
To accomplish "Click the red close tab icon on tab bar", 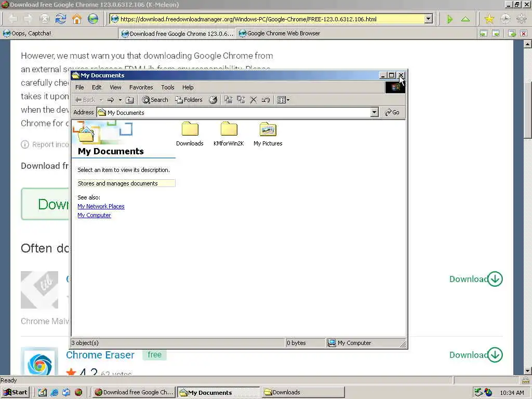I will tap(524, 33).
